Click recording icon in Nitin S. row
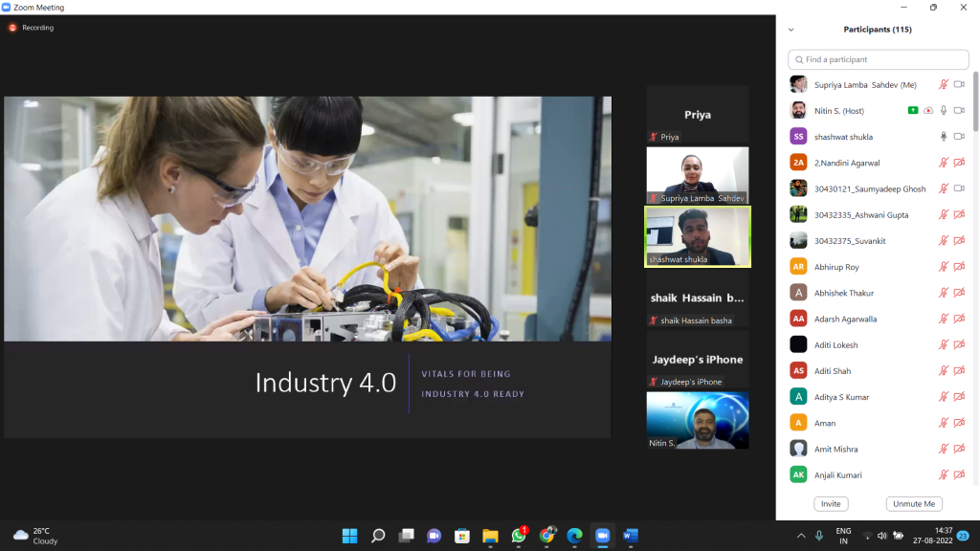The height and width of the screenshot is (551, 980). 928,111
